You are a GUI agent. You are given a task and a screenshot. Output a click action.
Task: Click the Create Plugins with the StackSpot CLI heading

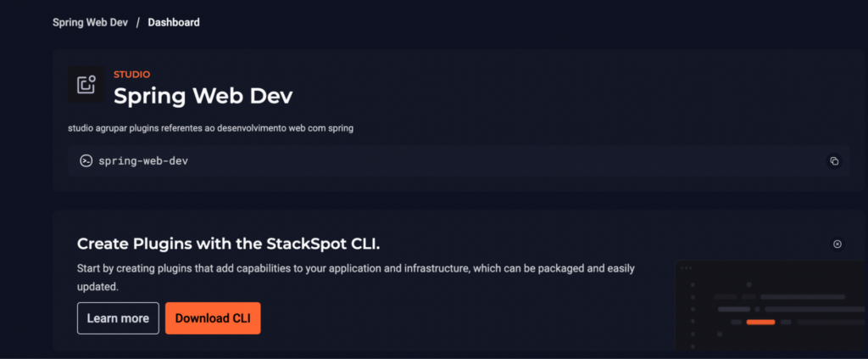229,244
